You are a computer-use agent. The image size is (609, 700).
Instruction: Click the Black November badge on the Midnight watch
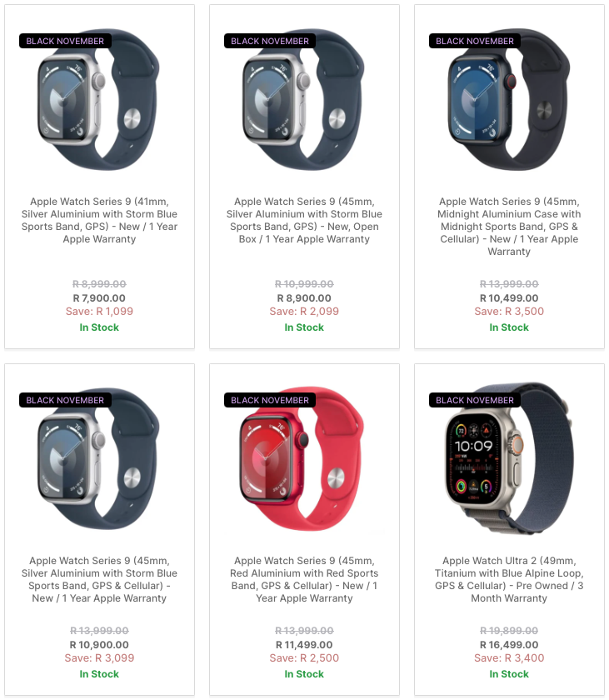pos(475,41)
